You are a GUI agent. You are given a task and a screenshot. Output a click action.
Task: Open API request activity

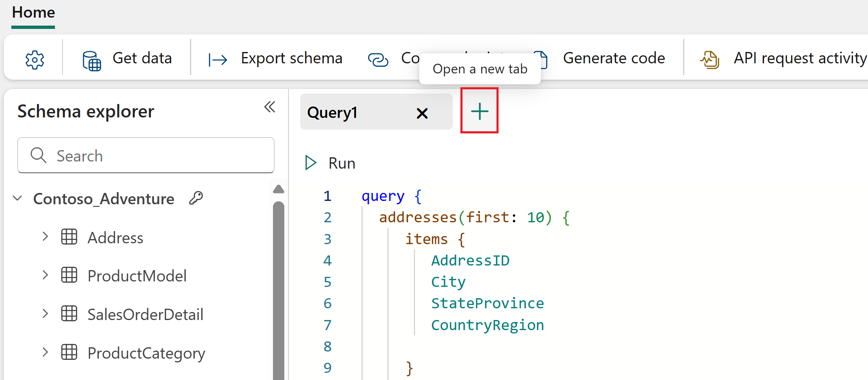pyautogui.click(x=800, y=58)
